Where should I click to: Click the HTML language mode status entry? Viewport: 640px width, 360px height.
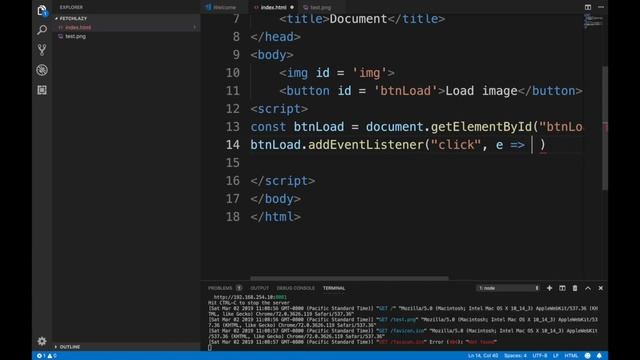coord(571,356)
